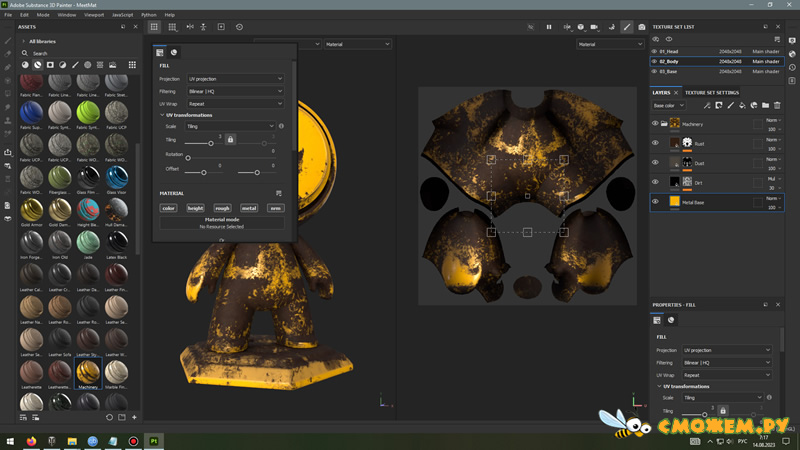This screenshot has height=450, width=800.
Task: Toggle the rough channel in Material section
Action: tap(222, 208)
